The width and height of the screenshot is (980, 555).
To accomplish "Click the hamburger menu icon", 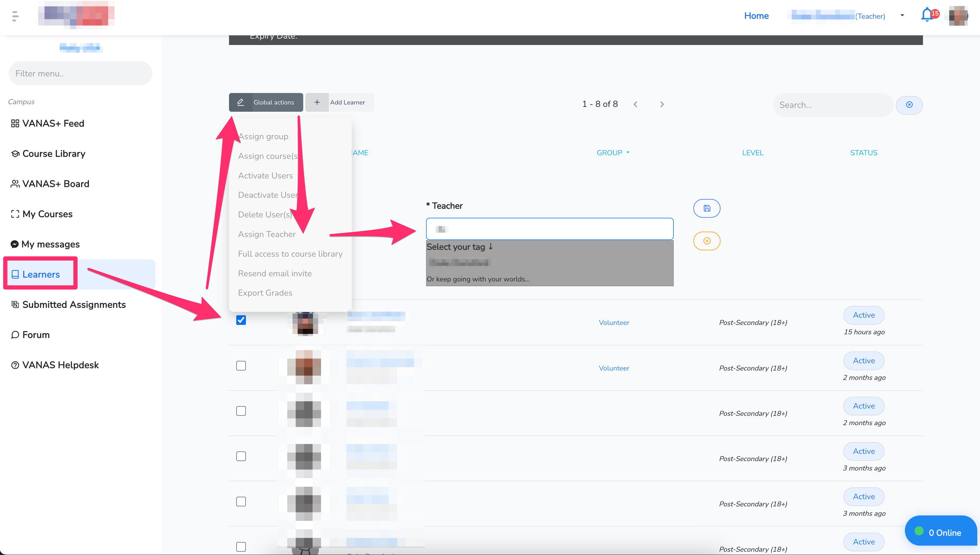I will 15,16.
